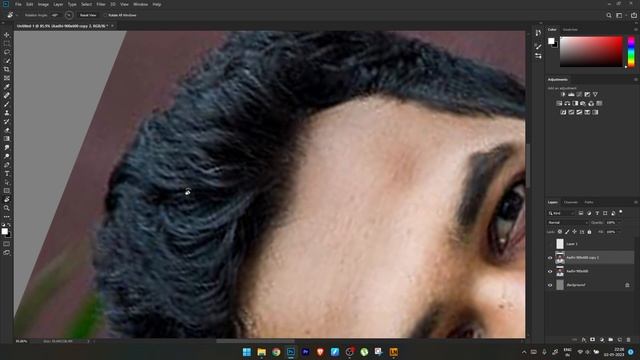640x360 pixels.
Task: Add a Levels adjustment
Action: point(571,94)
